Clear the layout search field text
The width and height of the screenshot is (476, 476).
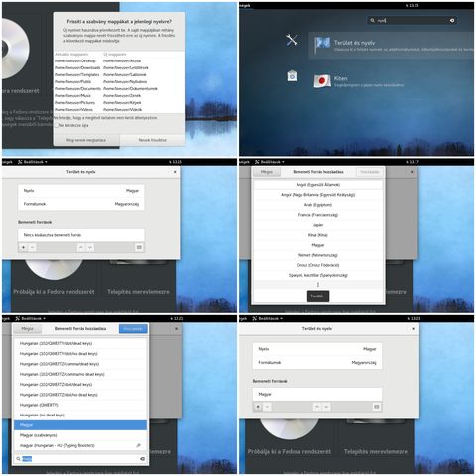click(x=143, y=459)
